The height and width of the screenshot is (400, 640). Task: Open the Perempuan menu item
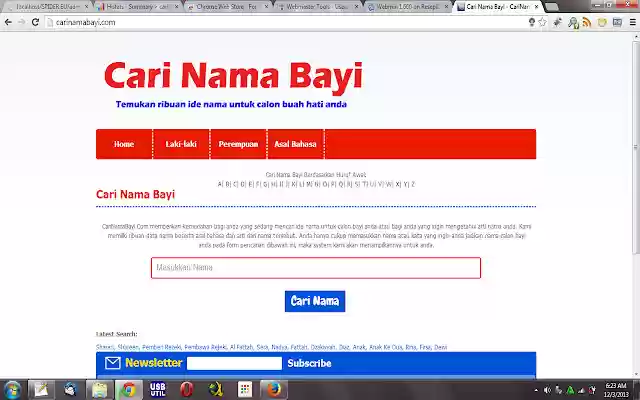tap(238, 144)
